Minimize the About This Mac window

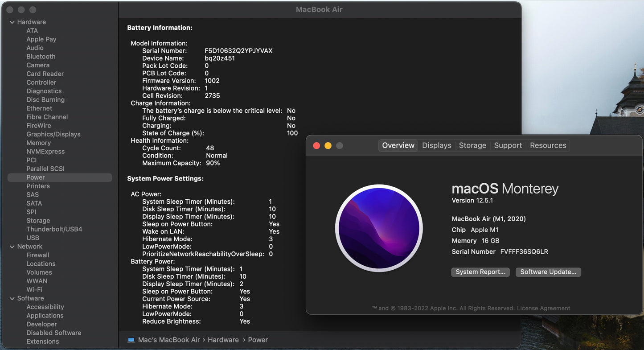point(328,146)
